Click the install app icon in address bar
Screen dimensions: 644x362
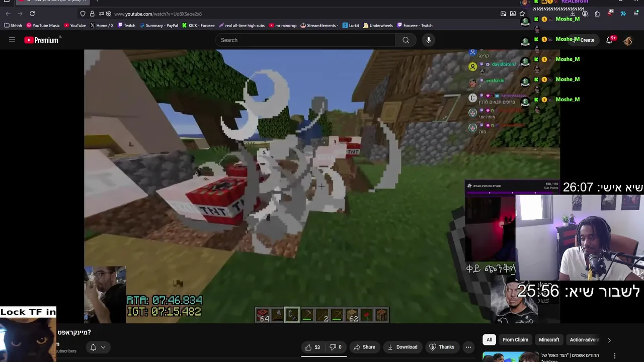click(513, 14)
